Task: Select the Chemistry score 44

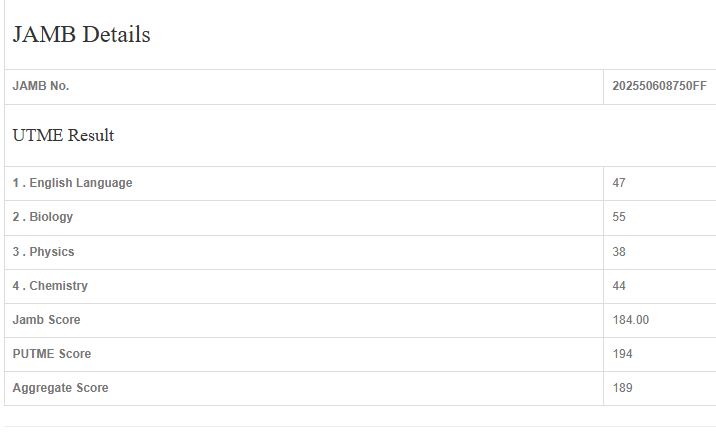Action: [x=619, y=286]
